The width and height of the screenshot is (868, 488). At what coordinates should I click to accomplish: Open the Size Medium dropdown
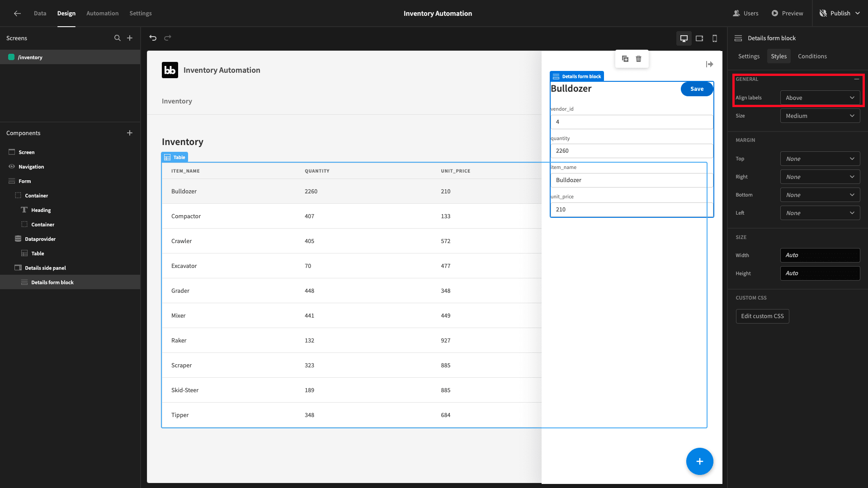820,116
